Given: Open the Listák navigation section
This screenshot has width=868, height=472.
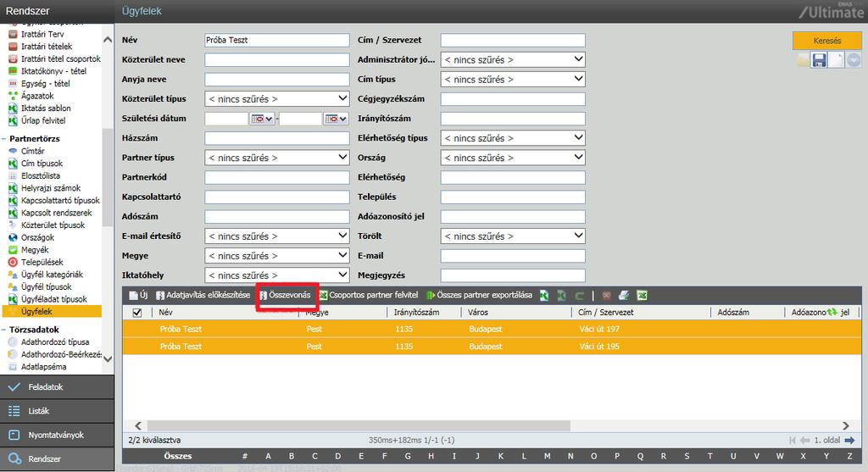Looking at the screenshot, I should point(57,411).
